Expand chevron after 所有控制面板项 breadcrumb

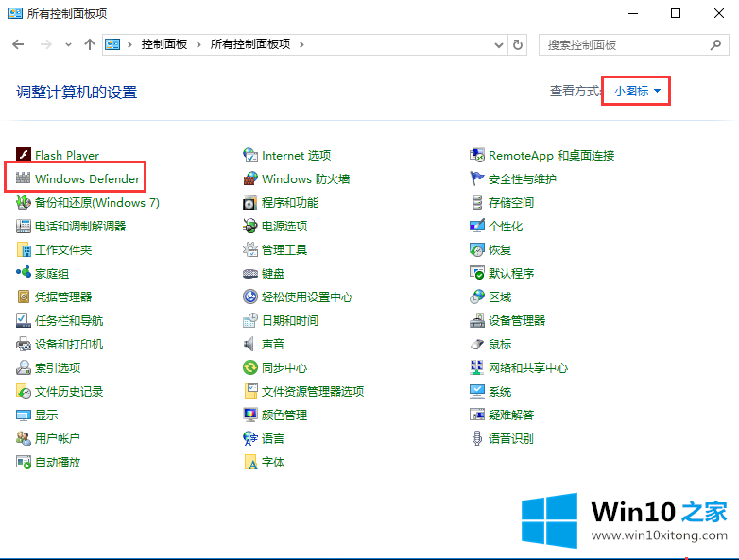click(x=301, y=44)
